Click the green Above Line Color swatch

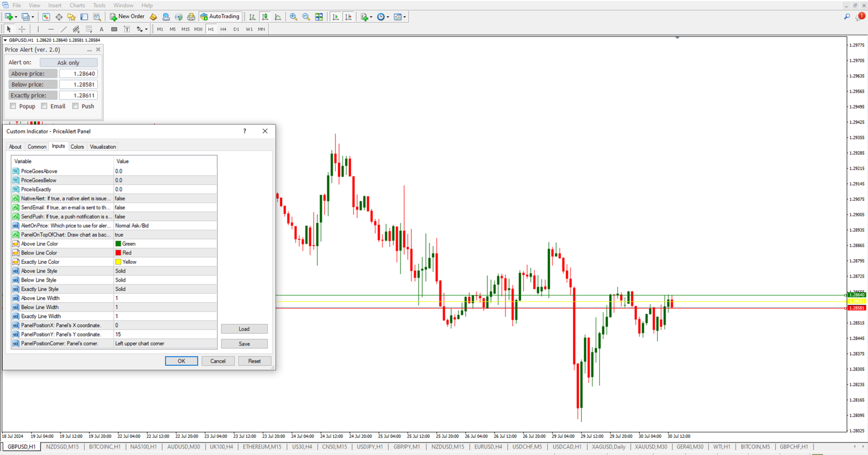click(x=118, y=243)
